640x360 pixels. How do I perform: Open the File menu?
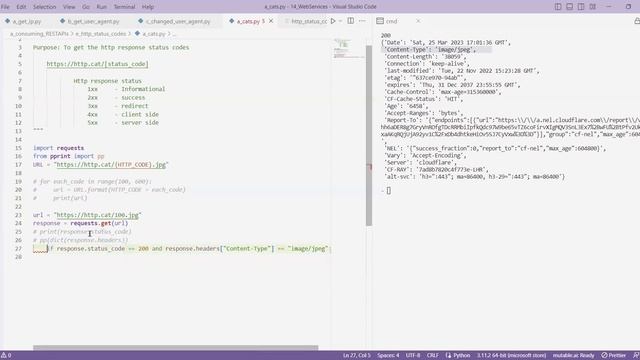pyautogui.click(x=5, y=7)
